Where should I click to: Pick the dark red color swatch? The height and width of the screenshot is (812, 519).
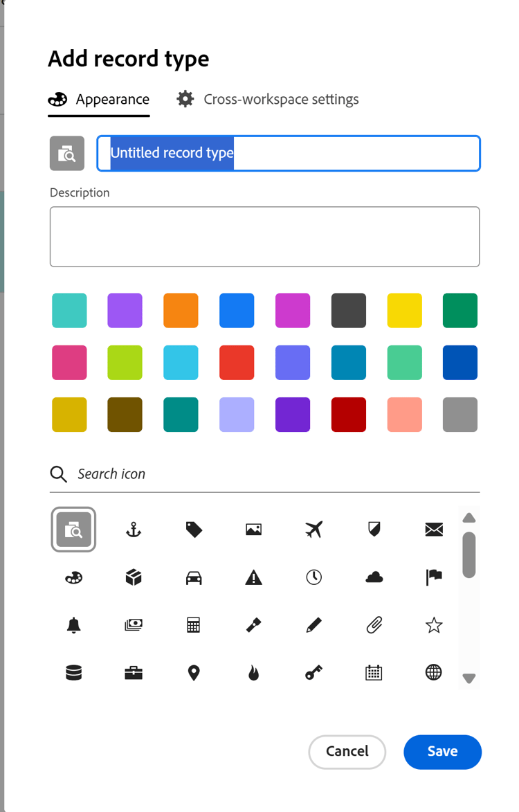[348, 414]
